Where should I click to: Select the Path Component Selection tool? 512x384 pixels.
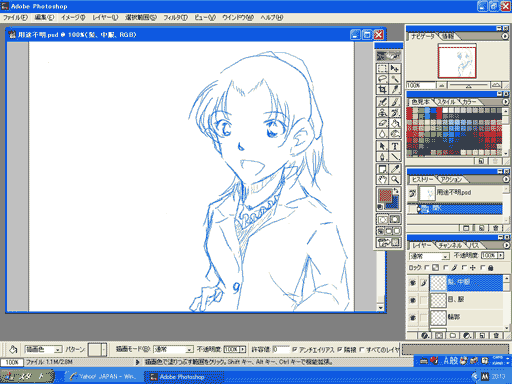coord(382,146)
